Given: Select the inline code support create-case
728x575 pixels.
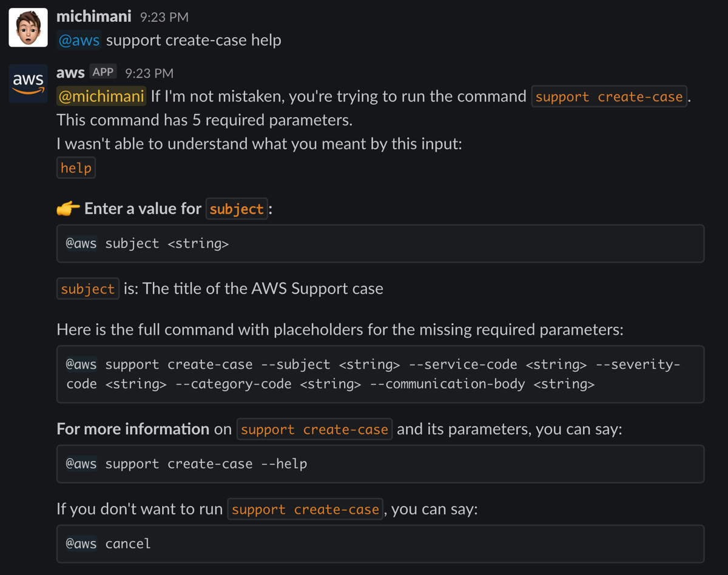Looking at the screenshot, I should point(609,96).
